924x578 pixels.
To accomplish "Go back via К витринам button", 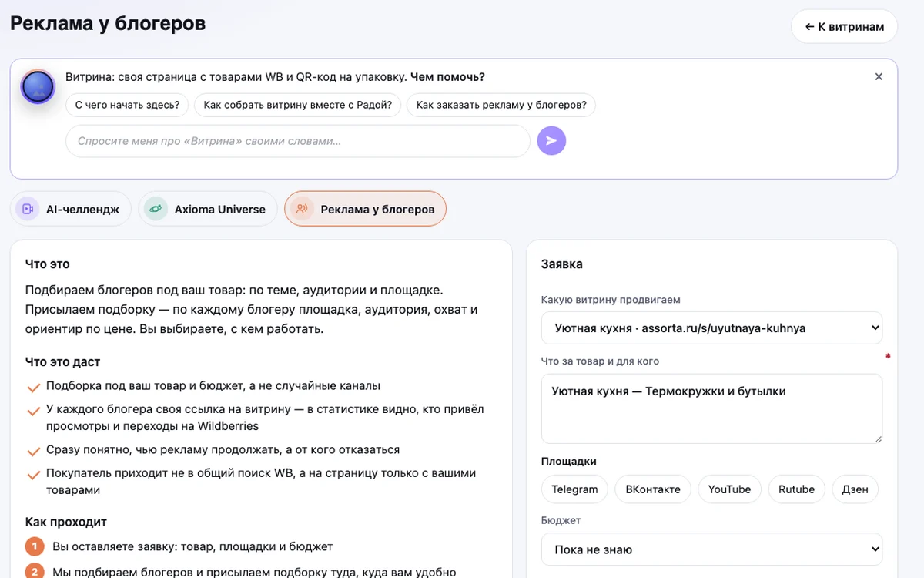I will [844, 27].
